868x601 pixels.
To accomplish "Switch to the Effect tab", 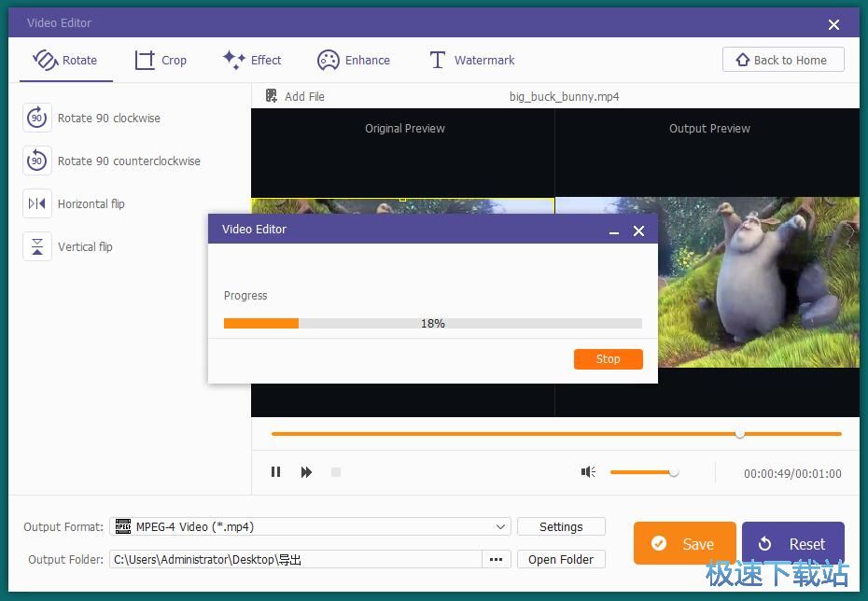I will point(252,60).
